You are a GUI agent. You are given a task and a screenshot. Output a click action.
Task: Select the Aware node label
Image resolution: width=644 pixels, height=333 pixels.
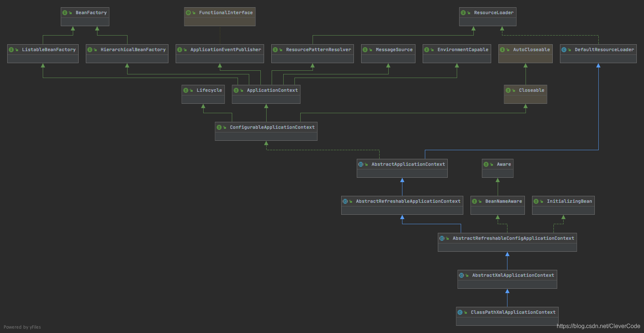point(504,164)
